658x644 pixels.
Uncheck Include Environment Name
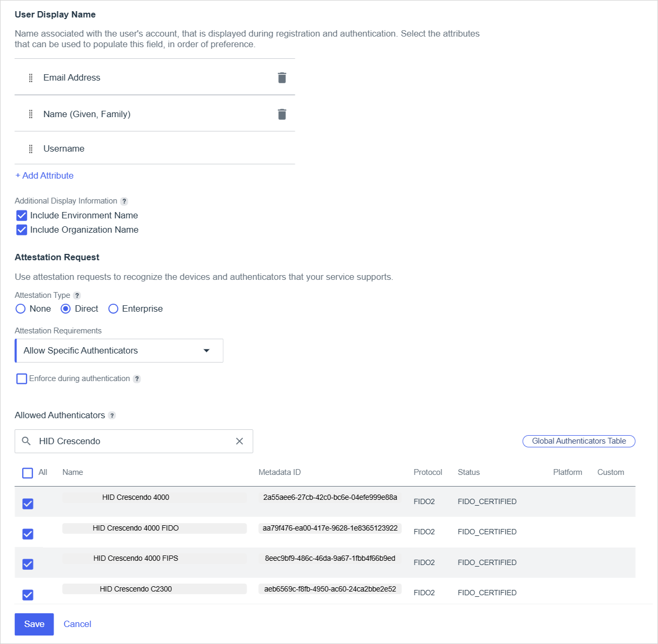[22, 216]
